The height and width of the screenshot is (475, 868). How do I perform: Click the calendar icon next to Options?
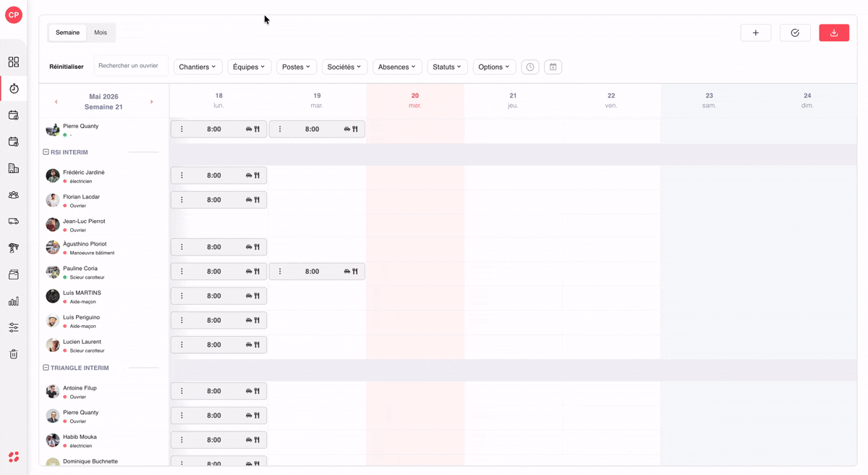pyautogui.click(x=553, y=67)
